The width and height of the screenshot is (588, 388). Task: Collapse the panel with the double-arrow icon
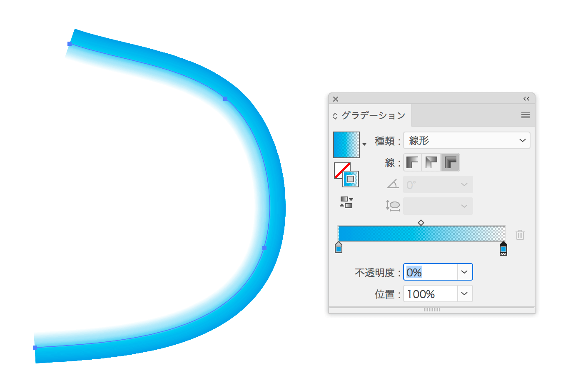pyautogui.click(x=526, y=99)
